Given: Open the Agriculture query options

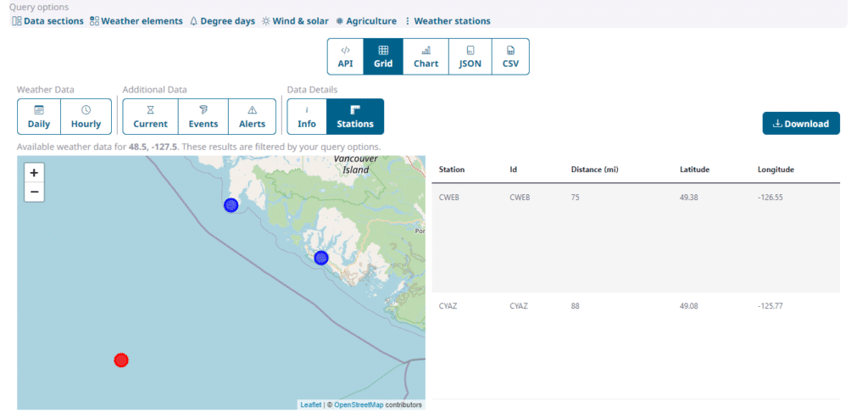Looking at the screenshot, I should coord(365,21).
